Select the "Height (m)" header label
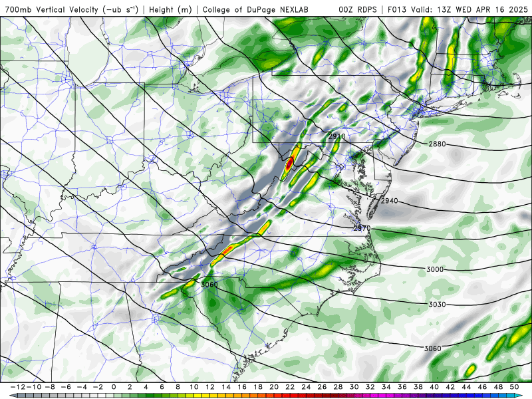Viewport: 532px width, 399px height. coord(171,10)
